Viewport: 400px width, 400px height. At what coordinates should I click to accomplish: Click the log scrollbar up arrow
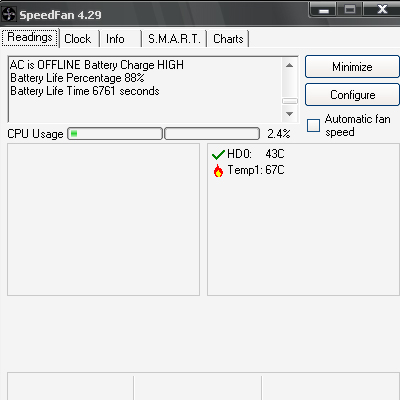point(289,65)
